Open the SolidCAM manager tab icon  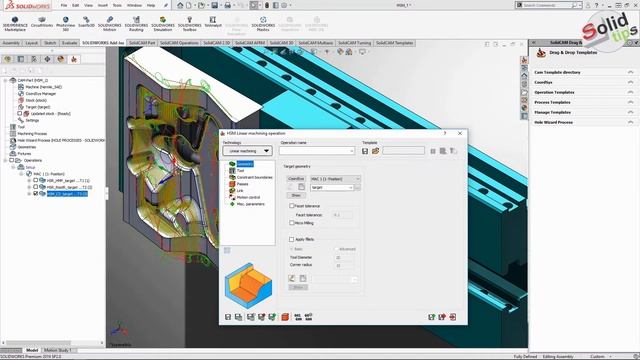coord(74,59)
